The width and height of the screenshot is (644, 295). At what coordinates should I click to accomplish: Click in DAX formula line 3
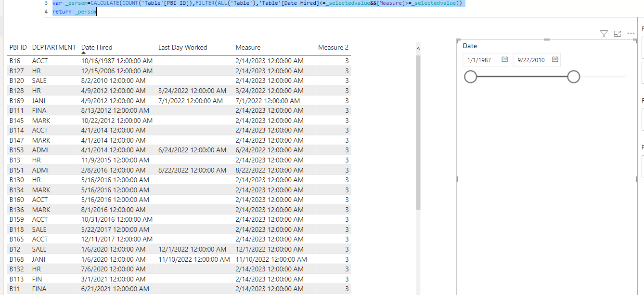(257, 3)
